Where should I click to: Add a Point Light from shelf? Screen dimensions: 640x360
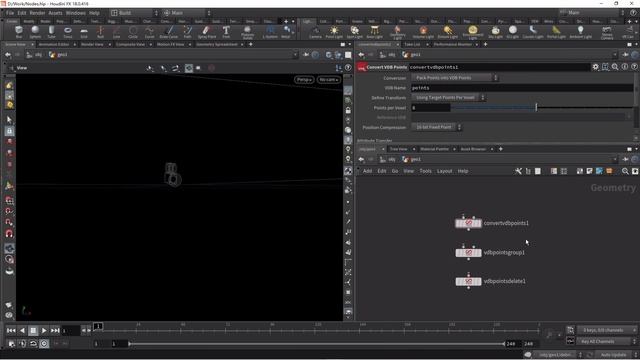[x=334, y=32]
